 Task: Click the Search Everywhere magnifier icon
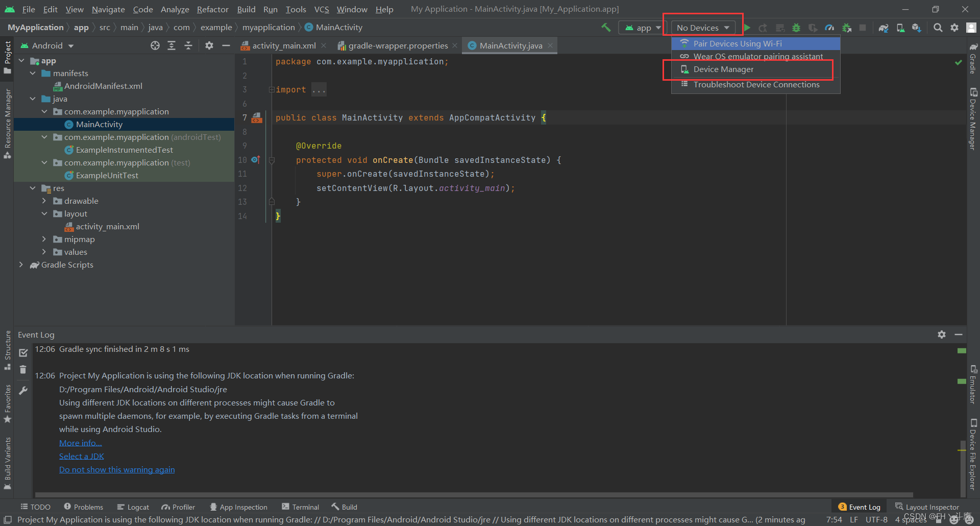point(938,28)
